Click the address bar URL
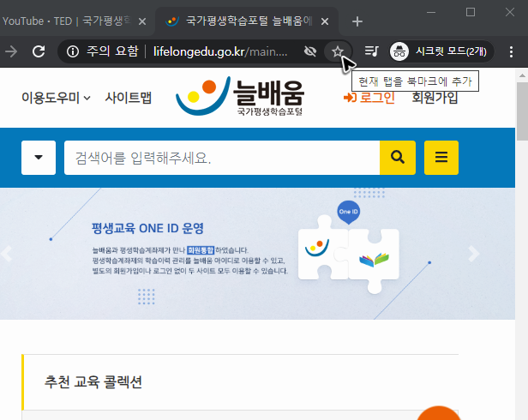Image resolution: width=528 pixels, height=420 pixels. coord(220,51)
